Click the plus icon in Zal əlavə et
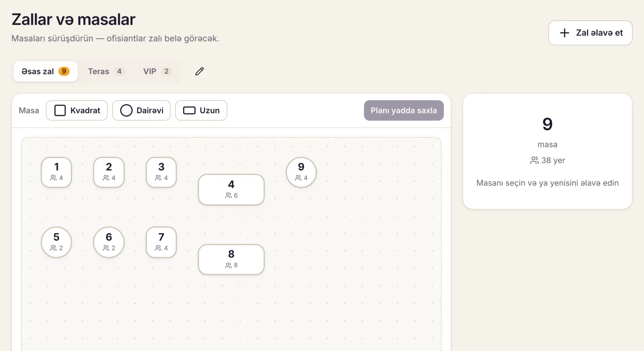Viewport: 644px width, 351px height. point(565,33)
